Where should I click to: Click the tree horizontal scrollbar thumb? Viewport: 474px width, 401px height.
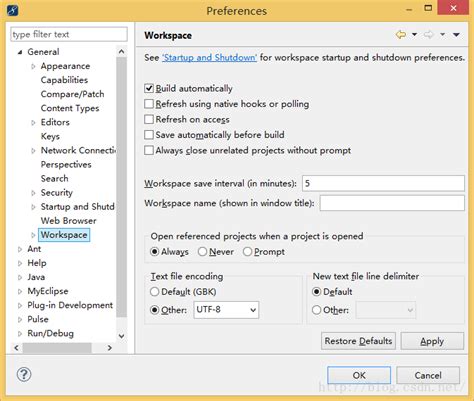click(57, 348)
